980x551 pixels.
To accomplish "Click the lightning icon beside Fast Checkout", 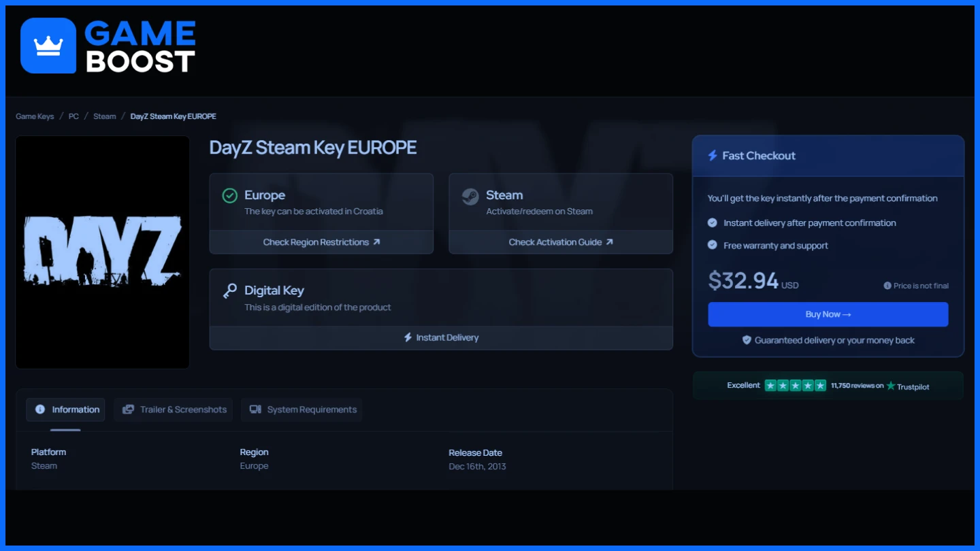I will pyautogui.click(x=713, y=156).
